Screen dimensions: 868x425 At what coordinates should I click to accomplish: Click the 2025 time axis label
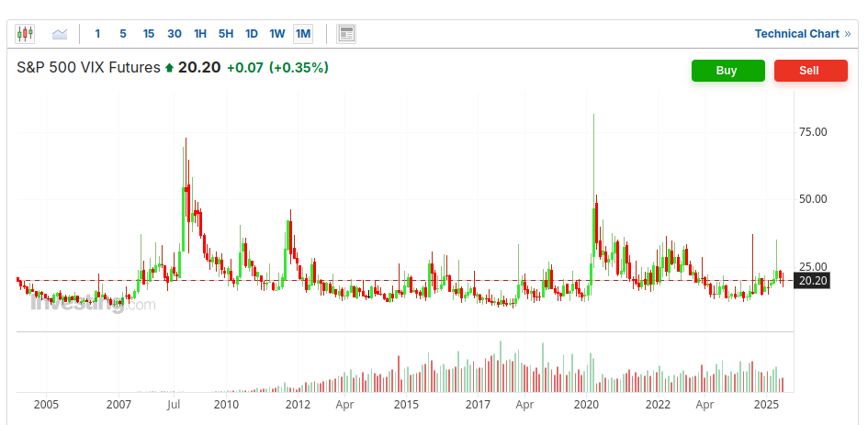tap(767, 405)
